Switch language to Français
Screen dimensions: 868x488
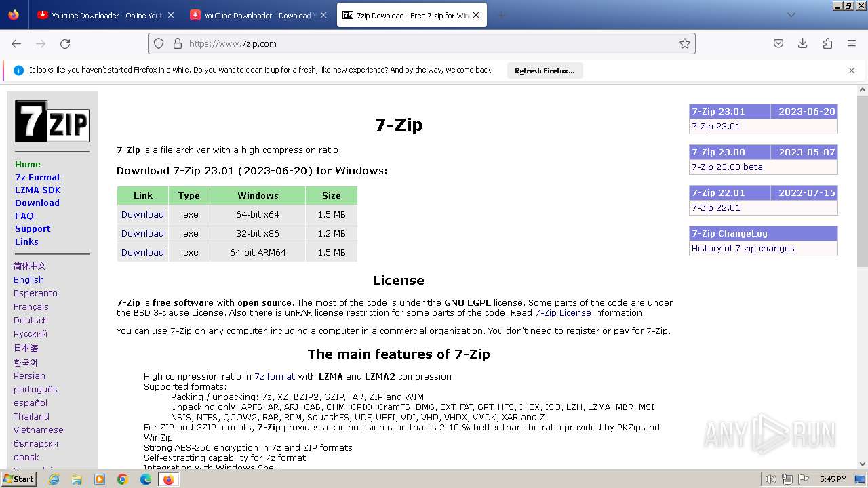pos(31,306)
